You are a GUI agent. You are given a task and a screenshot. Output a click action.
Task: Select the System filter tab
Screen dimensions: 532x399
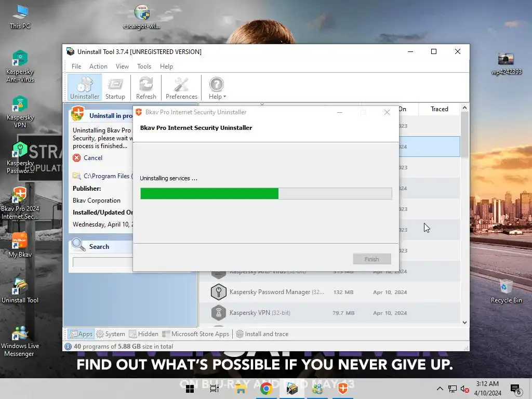[111, 334]
